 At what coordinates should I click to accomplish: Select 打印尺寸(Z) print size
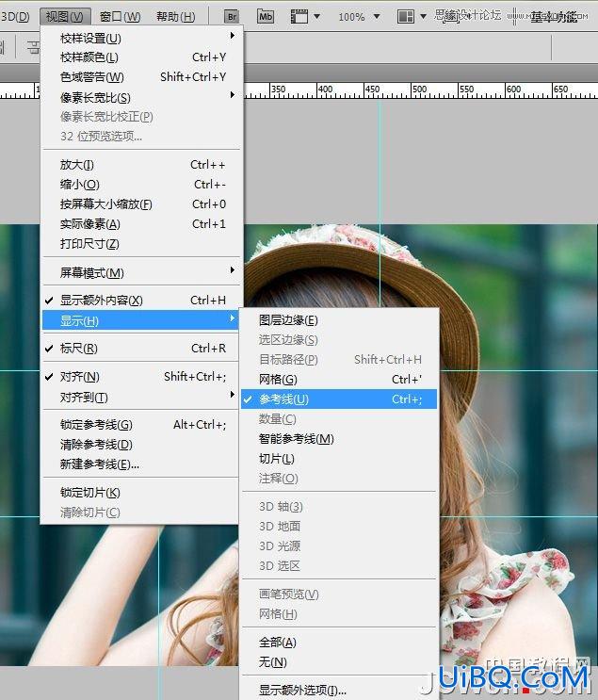(x=141, y=244)
